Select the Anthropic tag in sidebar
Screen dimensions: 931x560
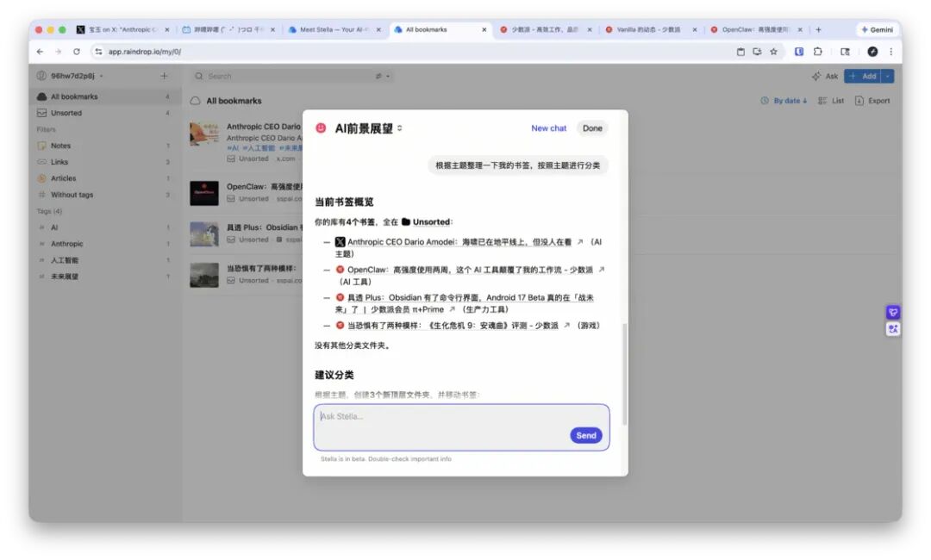pos(104,244)
